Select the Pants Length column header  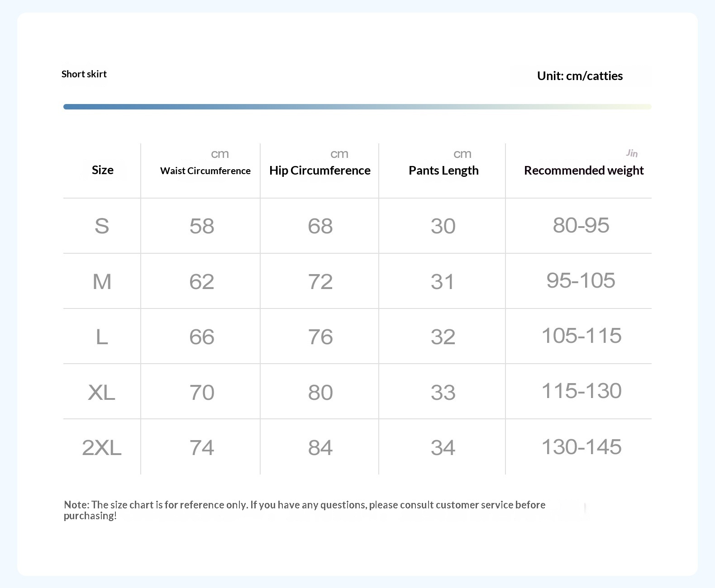443,171
